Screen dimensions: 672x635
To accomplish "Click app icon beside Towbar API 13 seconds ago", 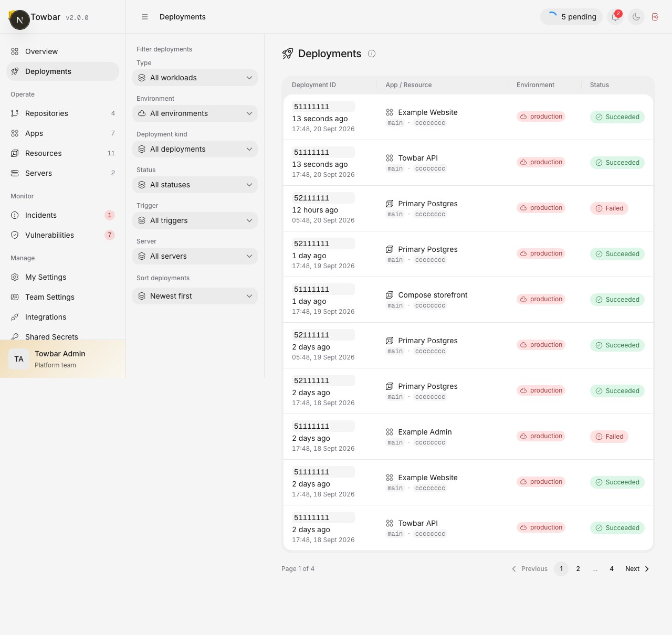I will 390,158.
